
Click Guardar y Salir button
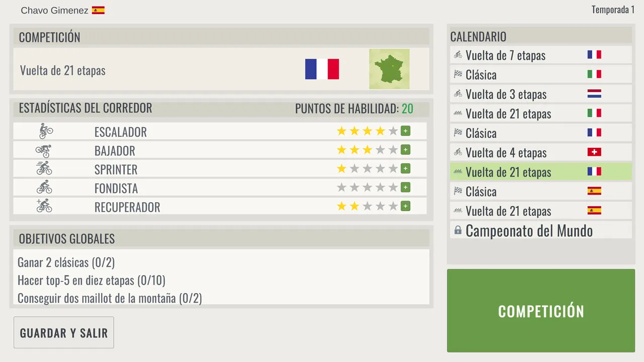pos(64,332)
